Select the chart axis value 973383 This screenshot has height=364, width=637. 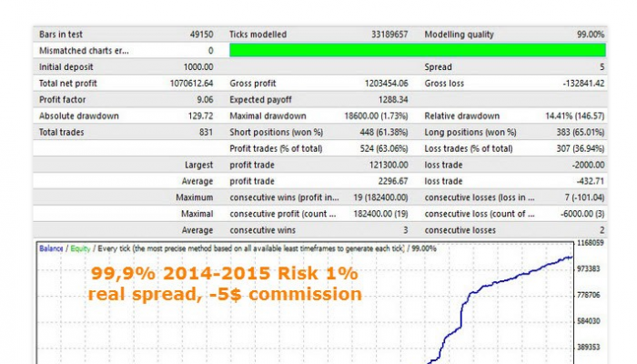click(588, 268)
